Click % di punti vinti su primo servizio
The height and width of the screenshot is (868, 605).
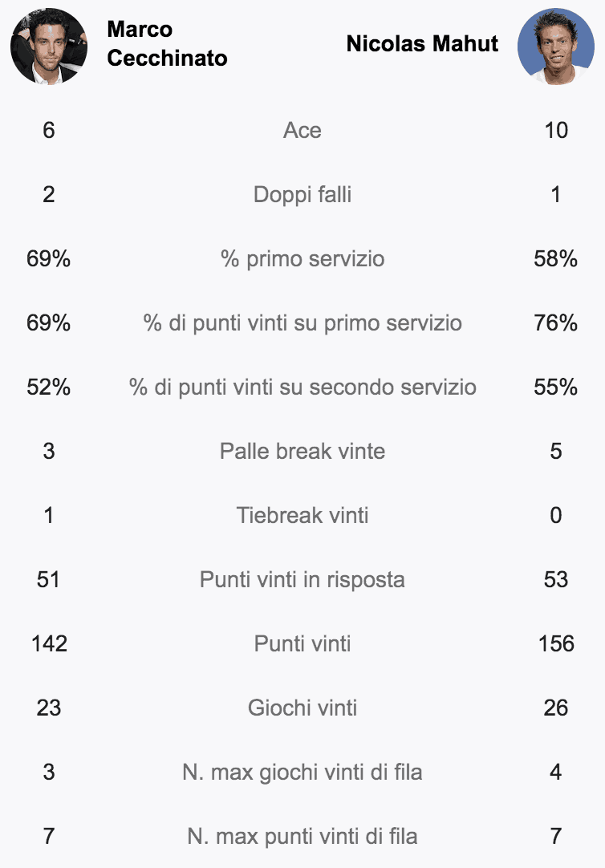[302, 322]
